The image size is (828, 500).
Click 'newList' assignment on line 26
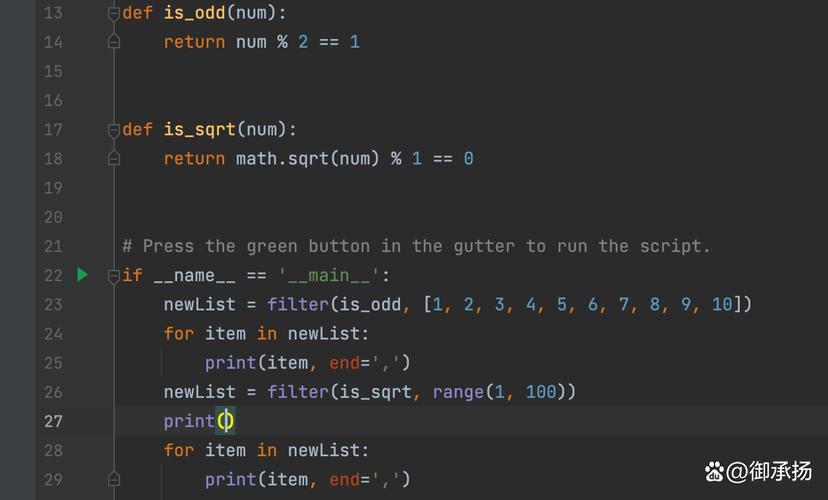[200, 392]
